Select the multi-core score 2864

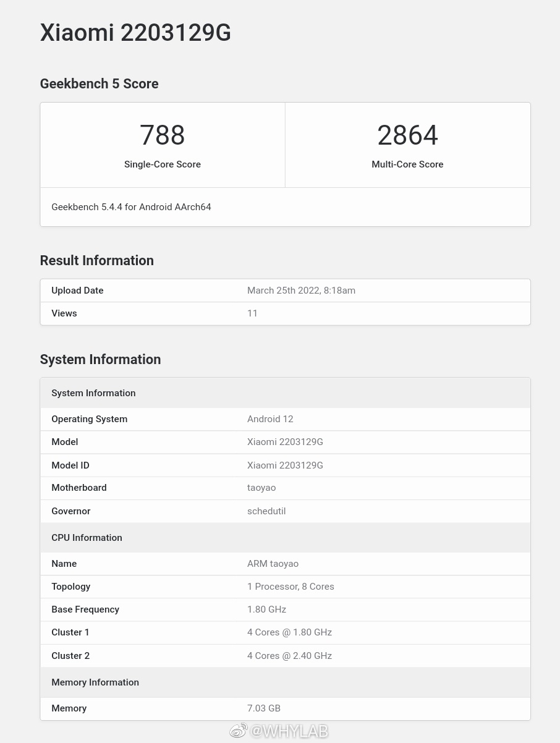pyautogui.click(x=407, y=135)
